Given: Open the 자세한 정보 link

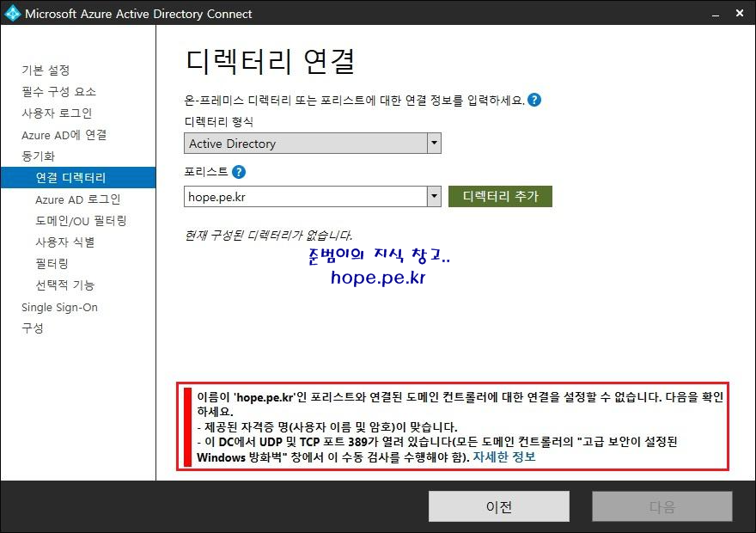Looking at the screenshot, I should coord(503,456).
